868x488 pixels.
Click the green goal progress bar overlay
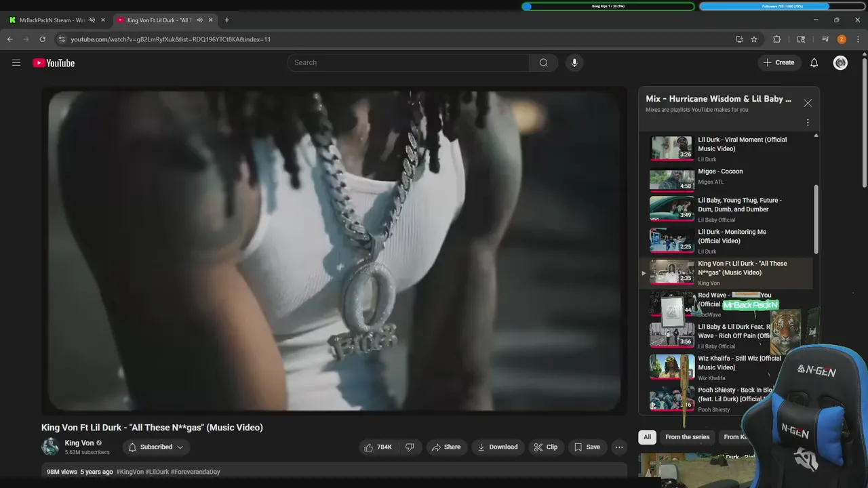click(x=608, y=6)
